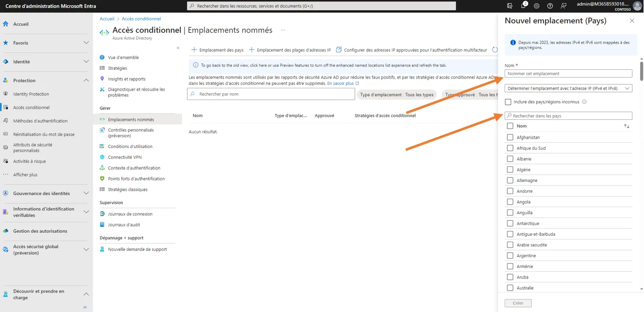Check the Allemagne country checkbox
The height and width of the screenshot is (312, 644).
coord(510,181)
